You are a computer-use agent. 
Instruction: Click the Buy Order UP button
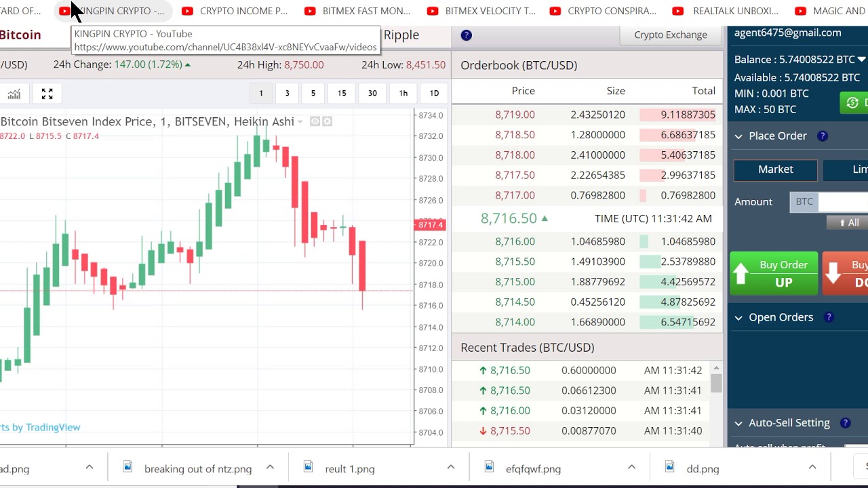pyautogui.click(x=774, y=274)
